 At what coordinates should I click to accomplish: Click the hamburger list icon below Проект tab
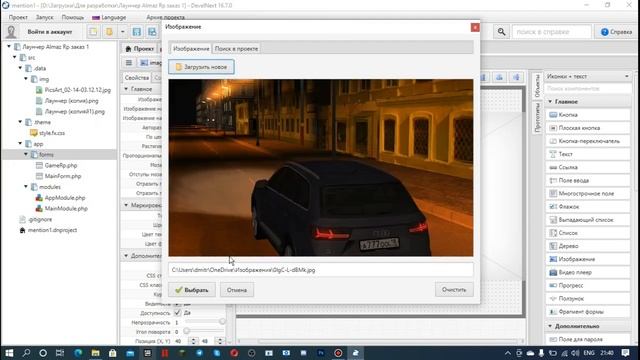tap(129, 63)
